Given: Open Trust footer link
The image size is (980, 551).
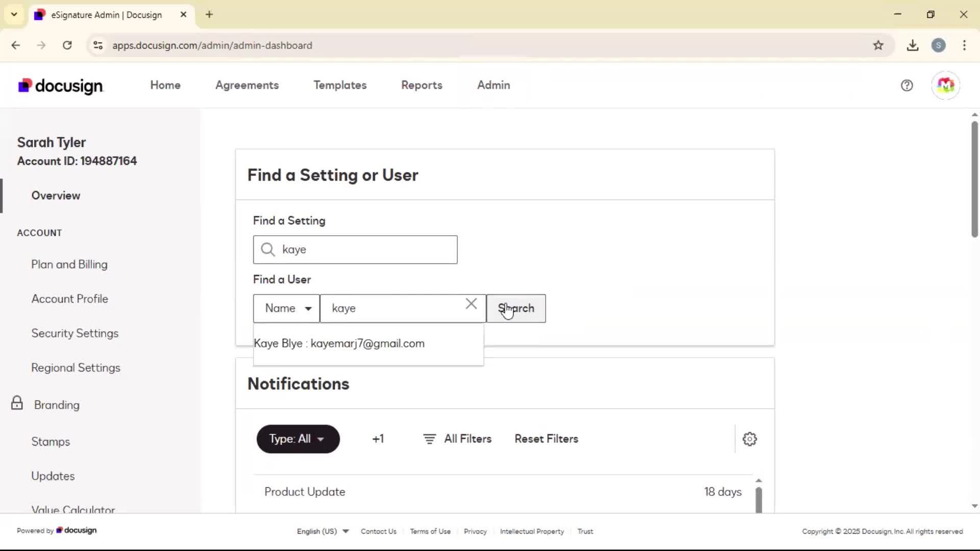Looking at the screenshot, I should 585,532.
